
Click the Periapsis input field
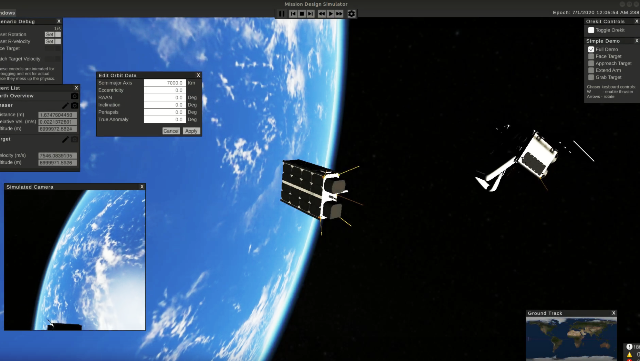click(165, 112)
